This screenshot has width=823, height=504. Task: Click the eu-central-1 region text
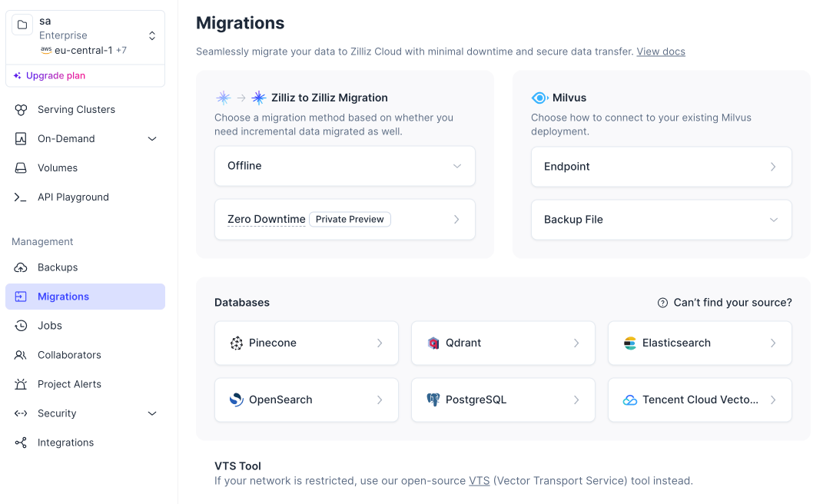tap(84, 51)
